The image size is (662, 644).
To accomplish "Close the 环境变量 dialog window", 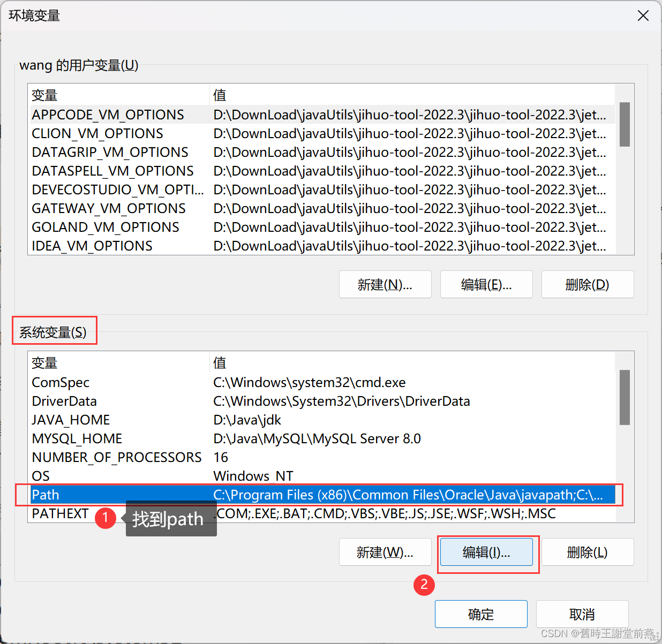I will click(643, 16).
